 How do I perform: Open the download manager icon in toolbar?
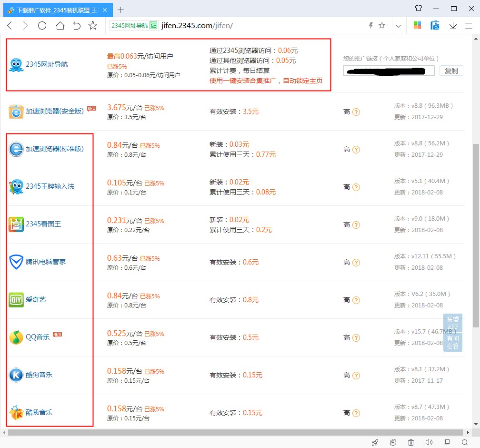(452, 26)
